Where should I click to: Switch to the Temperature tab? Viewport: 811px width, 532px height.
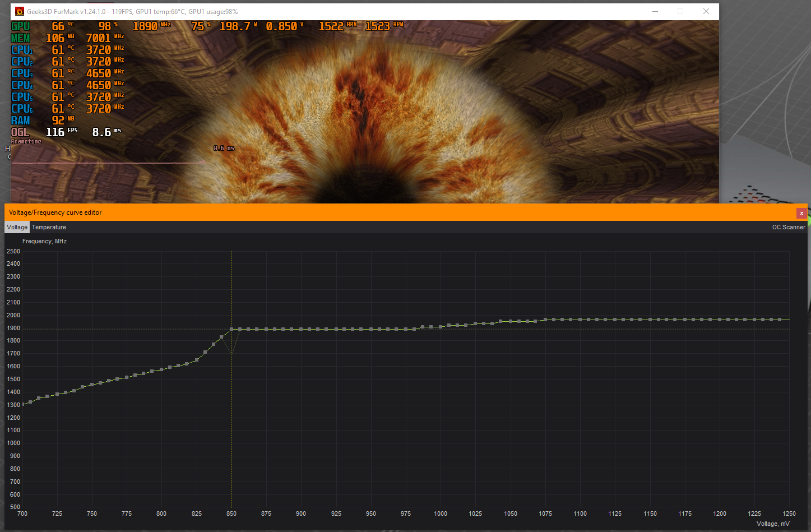tap(49, 227)
